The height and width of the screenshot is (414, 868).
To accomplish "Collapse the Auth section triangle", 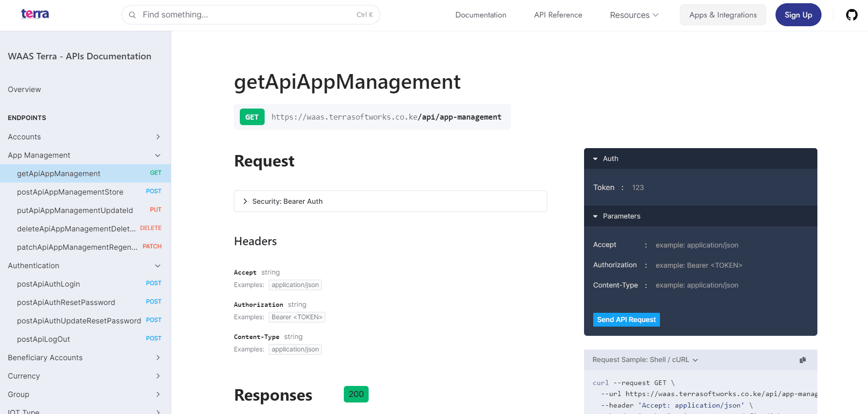I will pos(595,159).
